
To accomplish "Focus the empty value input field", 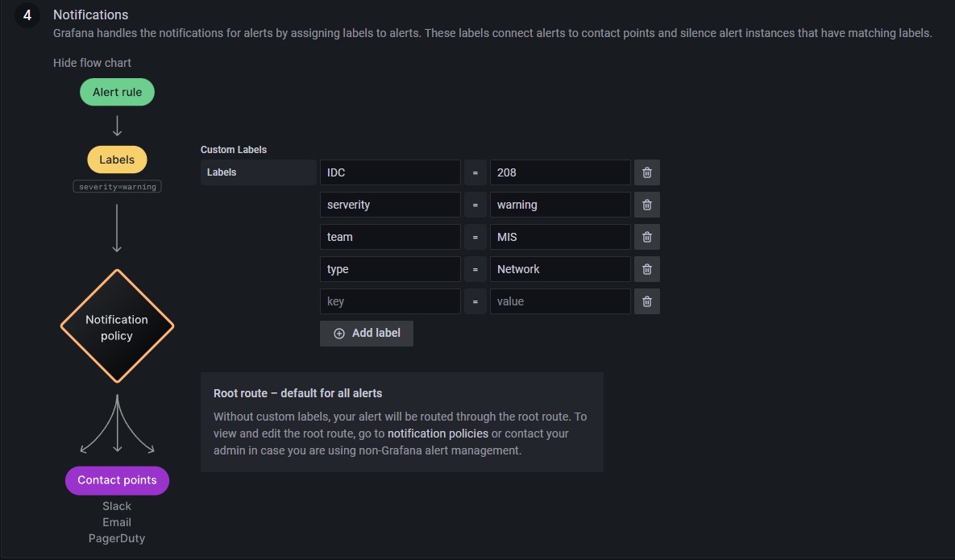I will pos(560,301).
